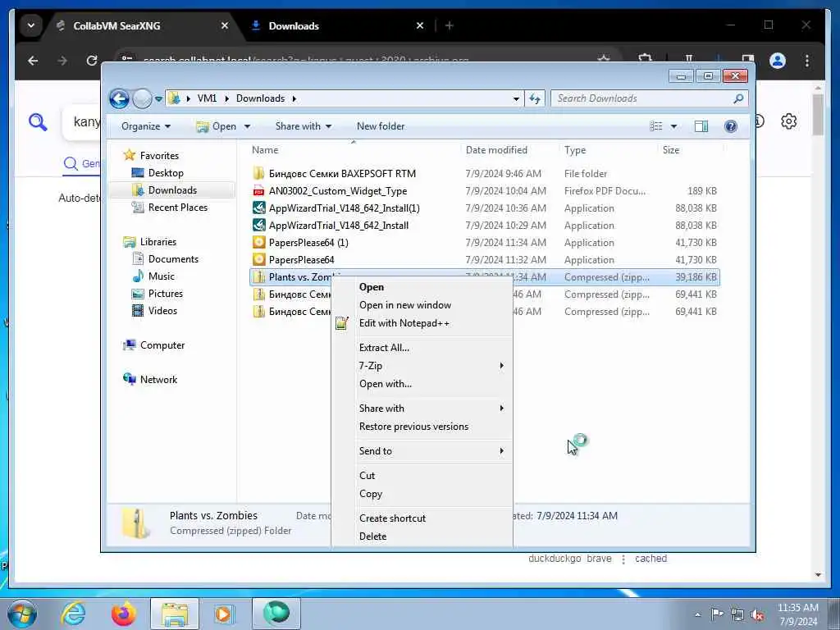840x630 pixels.
Task: Toggle the preview pane icon
Action: click(x=701, y=126)
